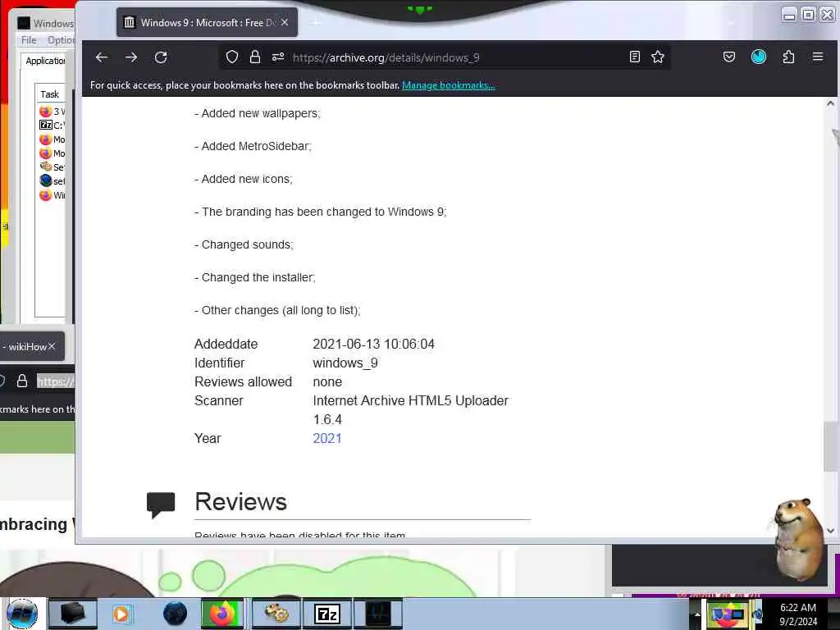Screen dimensions: 840x630
Task: Open the black box taskbar icon
Action: (x=72, y=614)
